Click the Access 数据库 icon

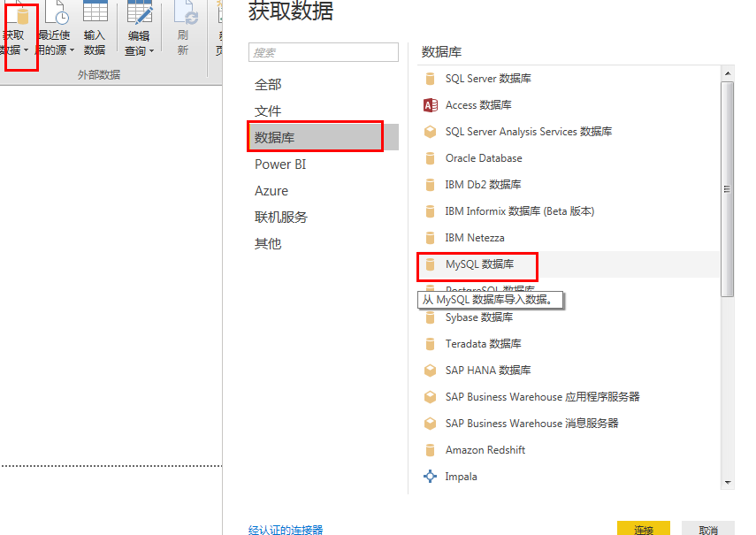point(430,105)
